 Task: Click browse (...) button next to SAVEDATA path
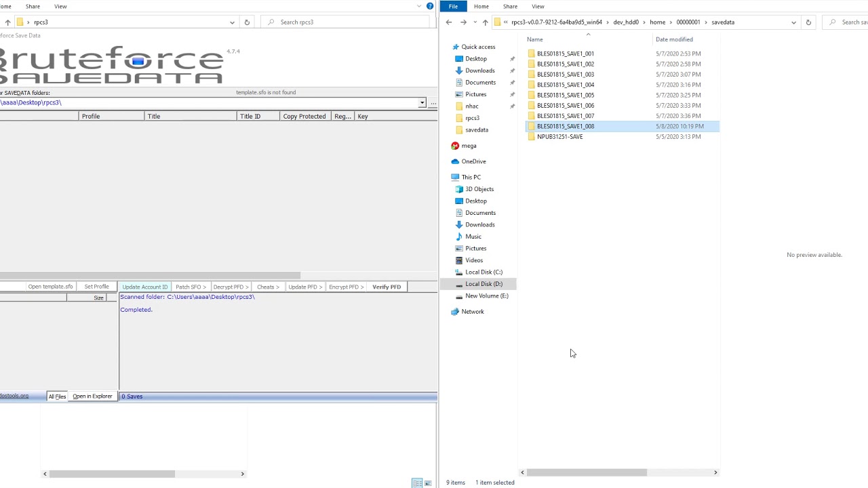433,103
